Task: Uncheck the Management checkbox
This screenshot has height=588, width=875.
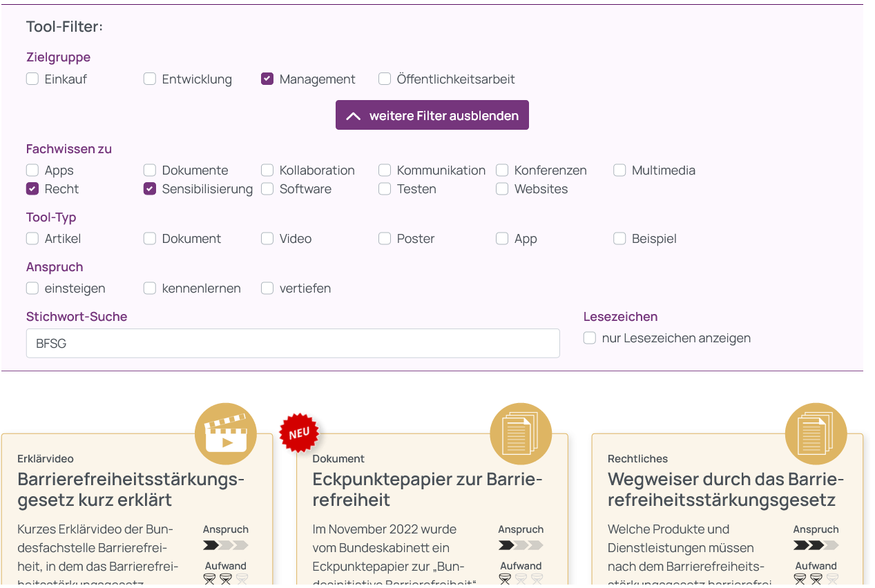Action: (267, 79)
